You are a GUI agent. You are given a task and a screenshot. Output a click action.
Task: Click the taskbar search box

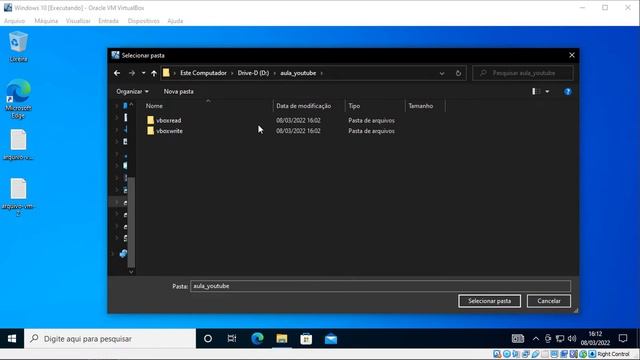click(x=110, y=339)
